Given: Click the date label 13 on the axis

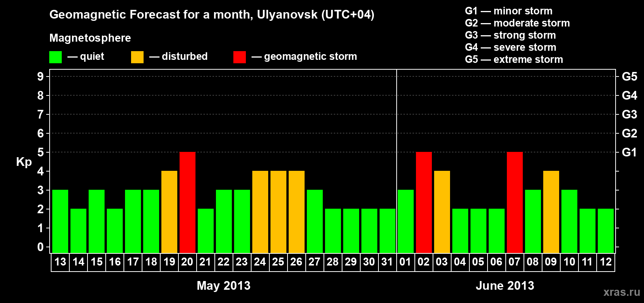Looking at the screenshot, I should pyautogui.click(x=60, y=262).
